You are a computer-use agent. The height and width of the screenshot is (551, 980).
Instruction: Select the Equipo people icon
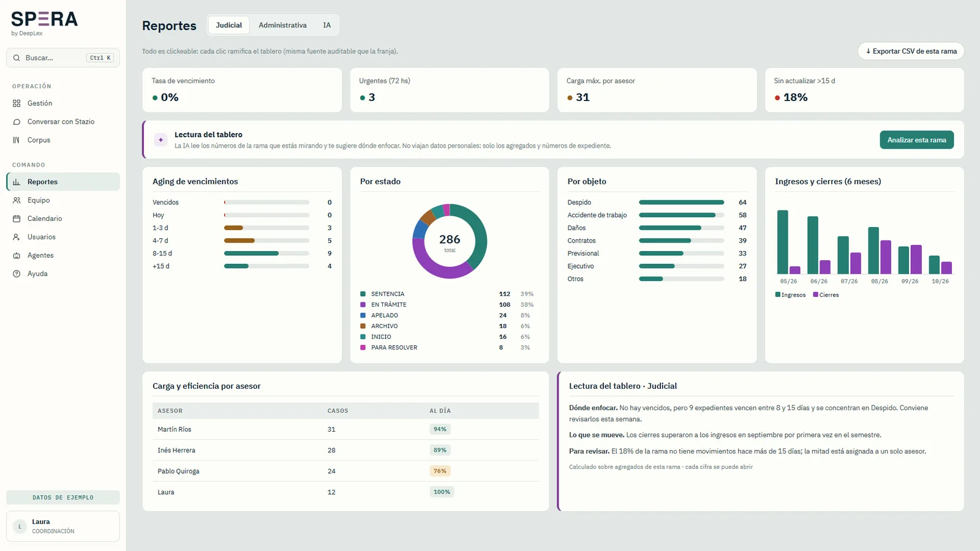tap(17, 200)
